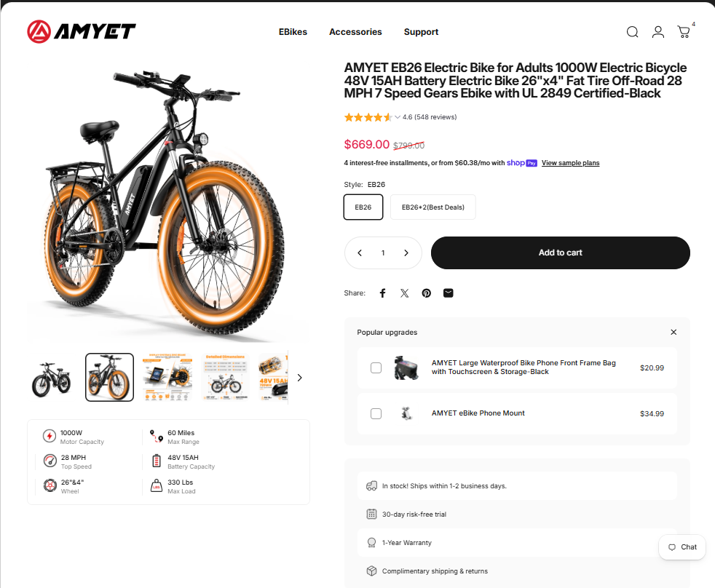This screenshot has width=715, height=588.
Task: Check the Waterproof Bike Phone Front Frame Bag upgrade
Action: (376, 367)
